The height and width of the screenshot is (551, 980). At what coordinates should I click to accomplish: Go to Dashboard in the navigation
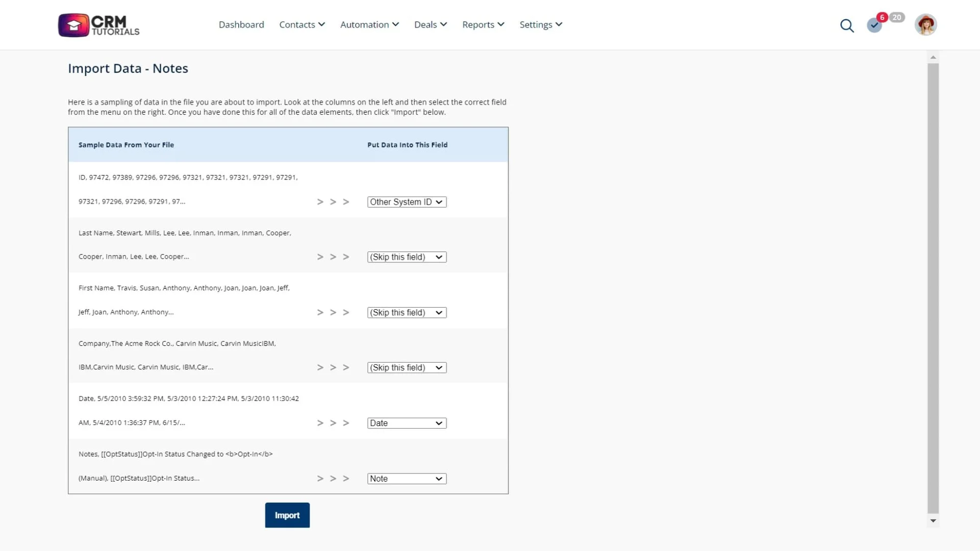[241, 24]
